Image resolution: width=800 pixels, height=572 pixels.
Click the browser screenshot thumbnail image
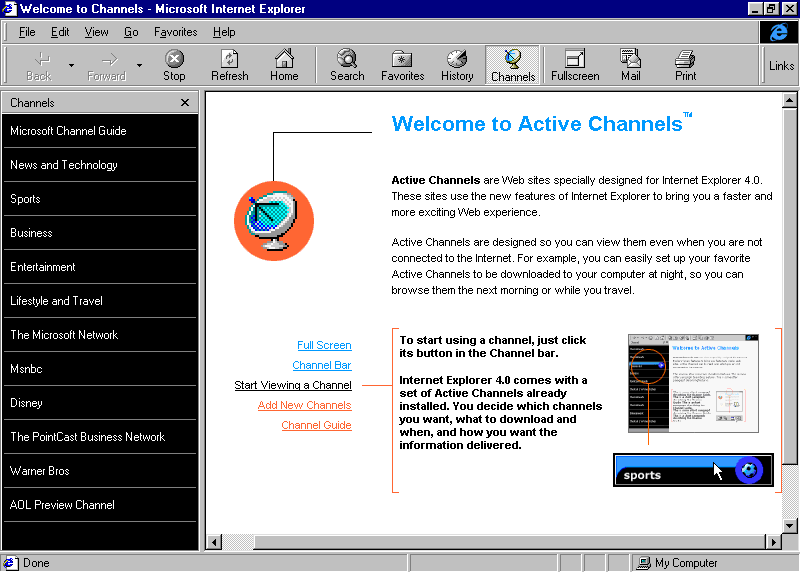pyautogui.click(x=693, y=384)
